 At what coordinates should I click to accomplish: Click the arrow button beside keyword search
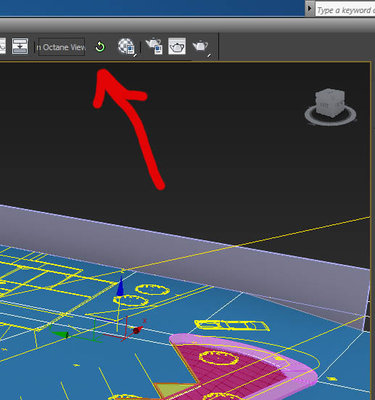pos(309,8)
